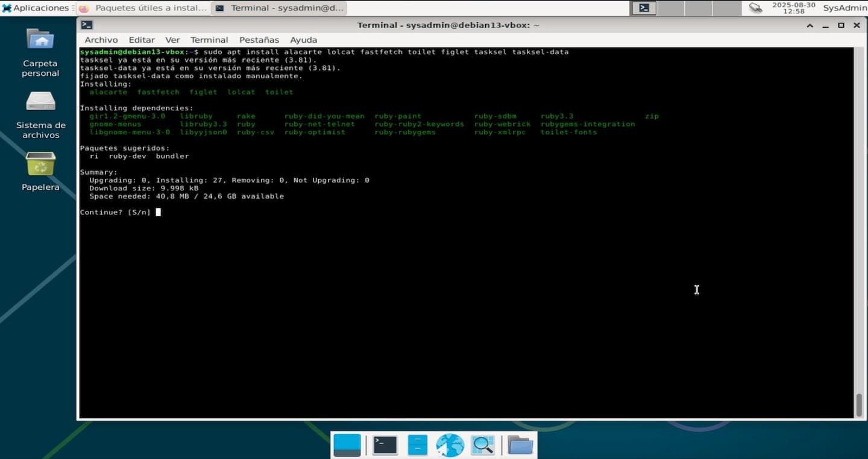
Task: Open the Carpeta personal desktop icon
Action: click(x=40, y=40)
